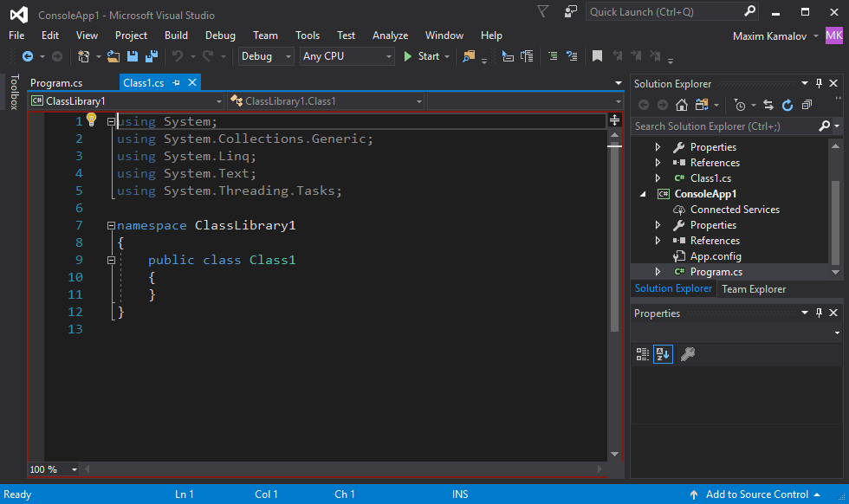
Task: Click the Collapse All icon in Solution Explorer
Action: point(807,105)
